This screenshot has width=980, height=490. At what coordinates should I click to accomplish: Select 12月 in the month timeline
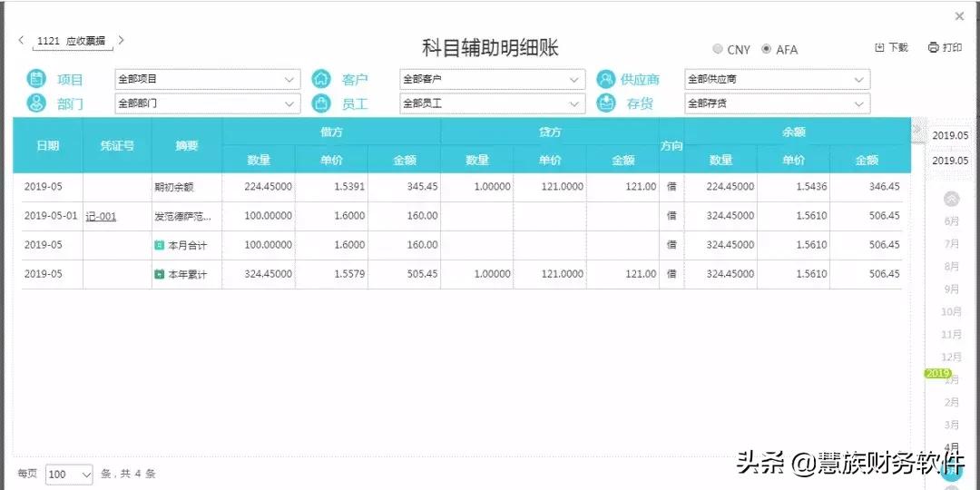[951, 357]
